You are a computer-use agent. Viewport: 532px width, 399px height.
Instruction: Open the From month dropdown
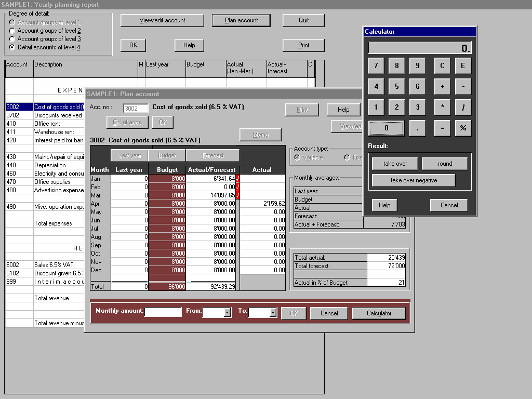(227, 313)
